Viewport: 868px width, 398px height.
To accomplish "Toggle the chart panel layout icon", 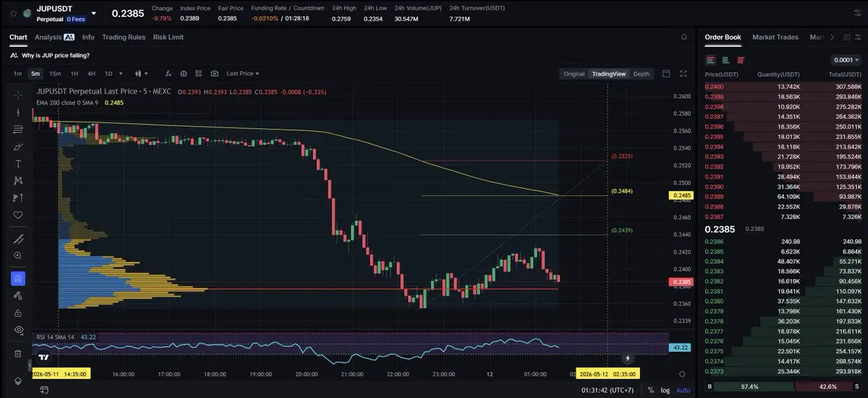I will 666,74.
